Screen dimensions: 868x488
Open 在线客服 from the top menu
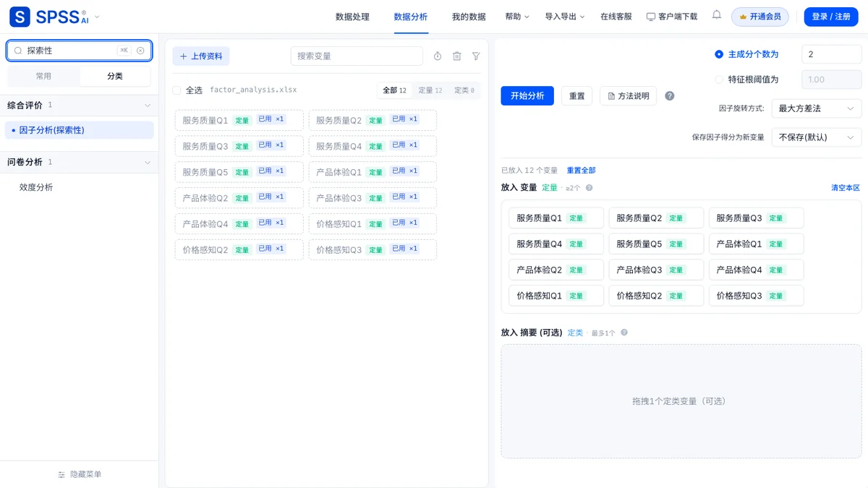click(x=616, y=17)
